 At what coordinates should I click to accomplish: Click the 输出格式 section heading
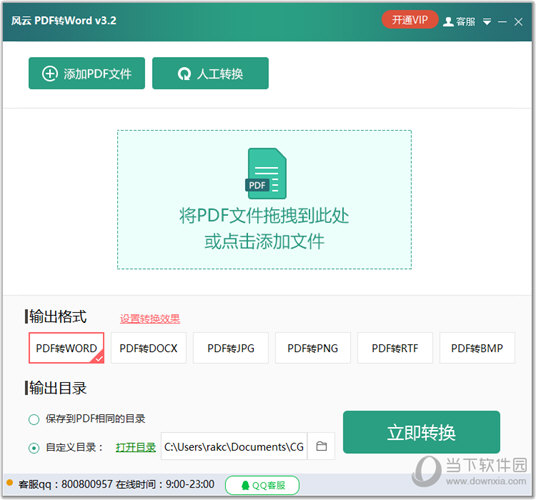(56, 316)
